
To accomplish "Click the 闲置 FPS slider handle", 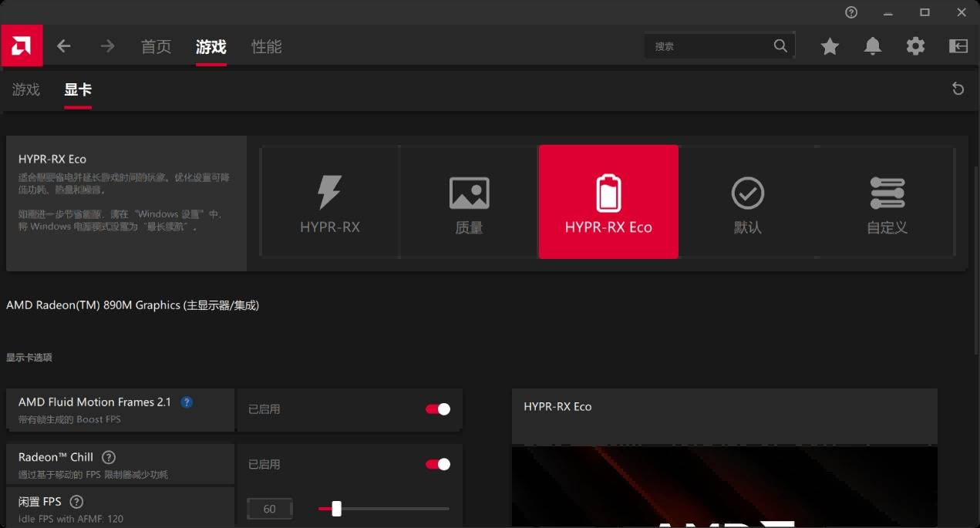I will tap(336, 509).
